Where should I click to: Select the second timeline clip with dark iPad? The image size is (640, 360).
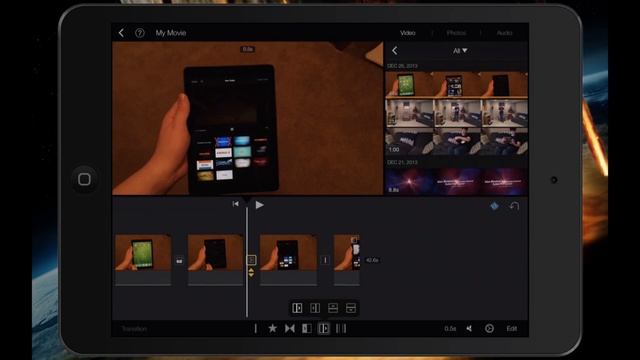215,260
